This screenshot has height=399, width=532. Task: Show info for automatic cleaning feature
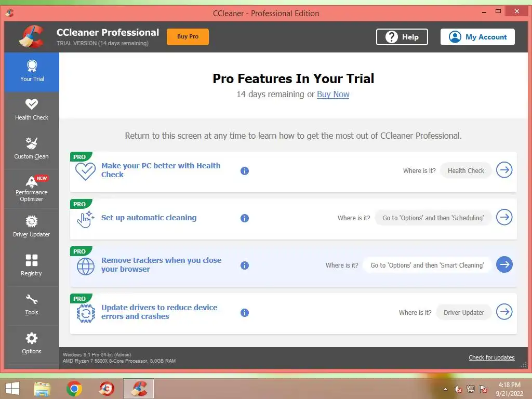[x=245, y=218]
